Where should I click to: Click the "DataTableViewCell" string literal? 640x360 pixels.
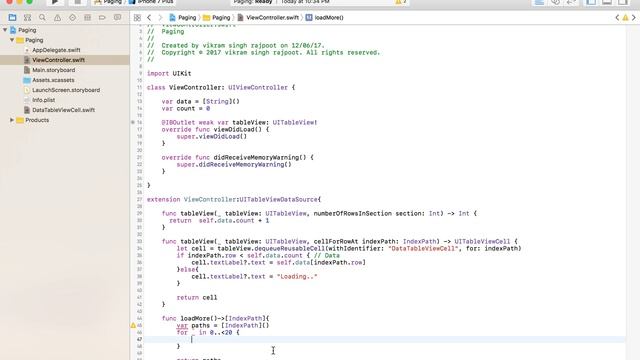(423, 249)
